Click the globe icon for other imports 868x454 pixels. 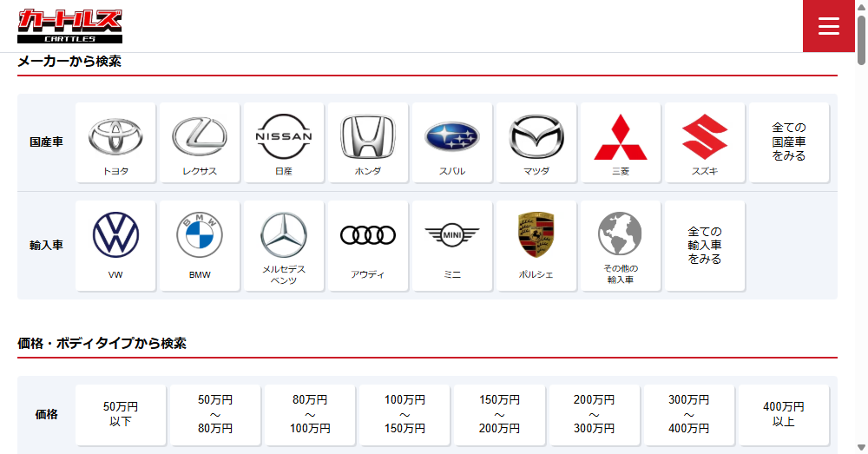(620, 234)
